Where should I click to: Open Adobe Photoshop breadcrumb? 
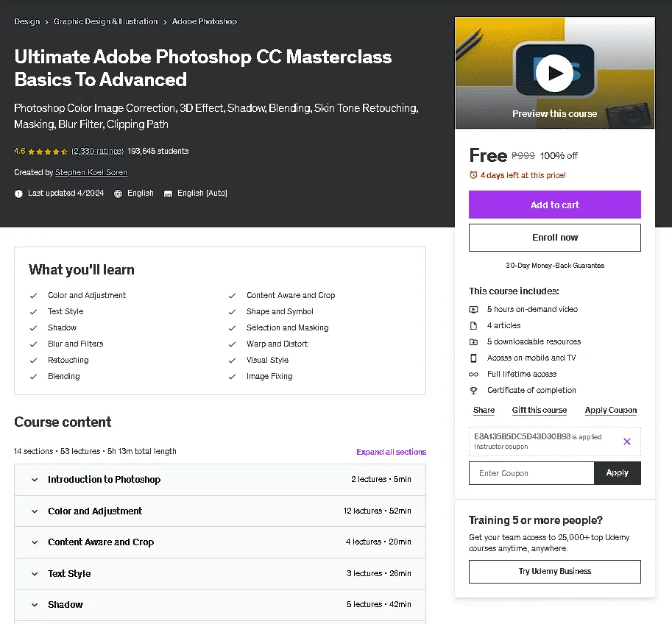pyautogui.click(x=205, y=21)
